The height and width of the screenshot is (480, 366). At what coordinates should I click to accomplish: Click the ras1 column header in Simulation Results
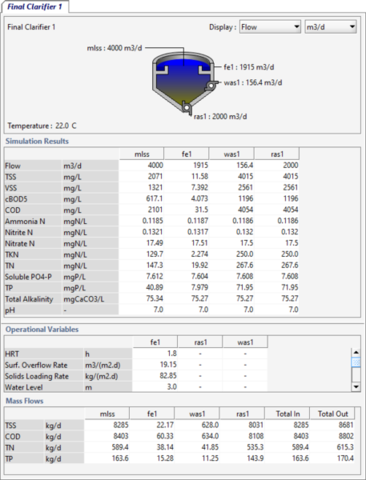[277, 154]
